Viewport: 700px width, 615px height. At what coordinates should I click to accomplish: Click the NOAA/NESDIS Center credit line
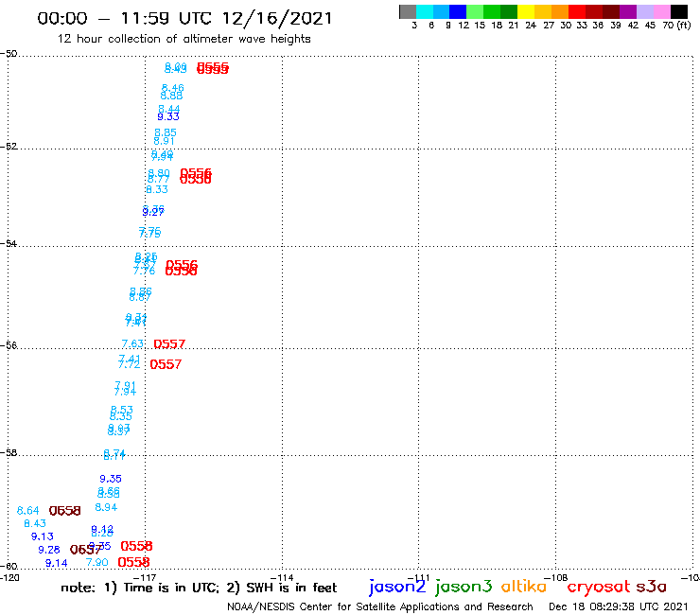(380, 606)
